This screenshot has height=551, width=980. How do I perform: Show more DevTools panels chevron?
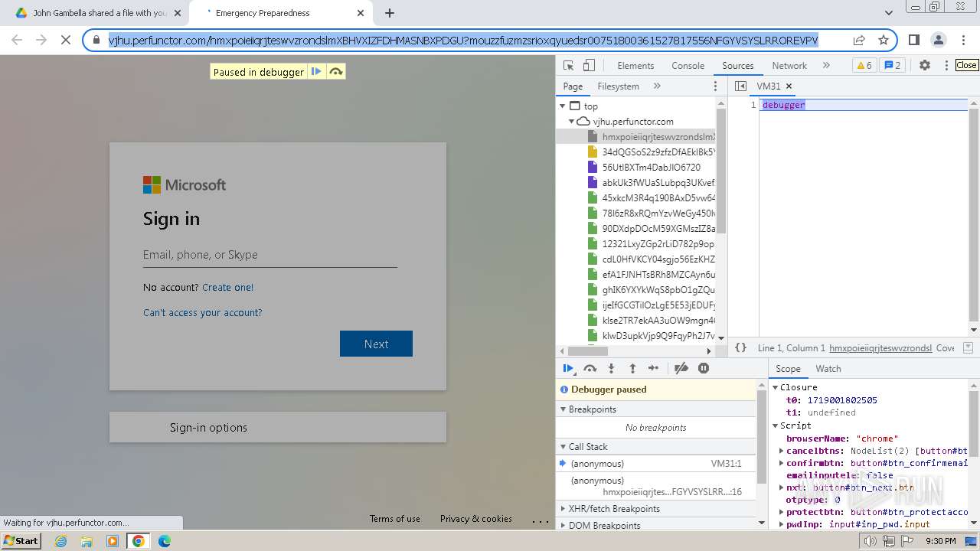point(826,66)
